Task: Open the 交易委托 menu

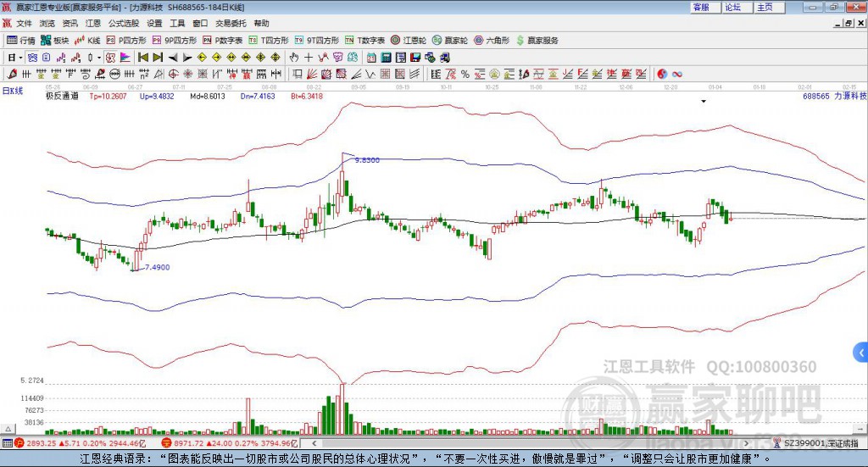Action: pyautogui.click(x=231, y=23)
